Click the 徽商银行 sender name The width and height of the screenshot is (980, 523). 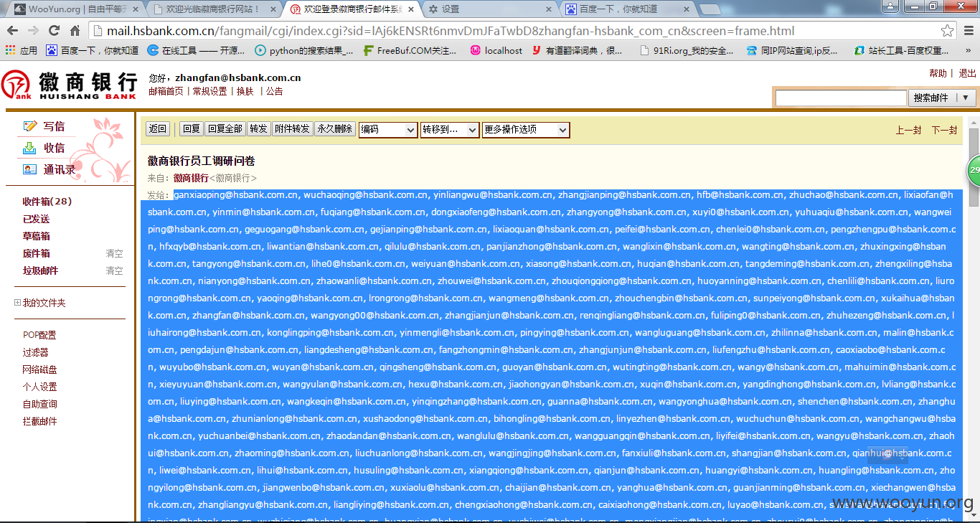[191, 178]
